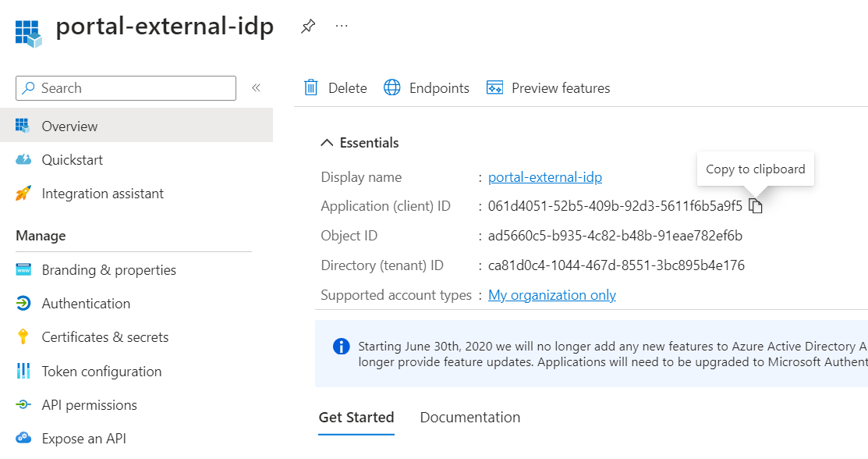Screen dimensions: 868x459
Task: Select the Expose an API cloud icon
Action: tap(23, 437)
